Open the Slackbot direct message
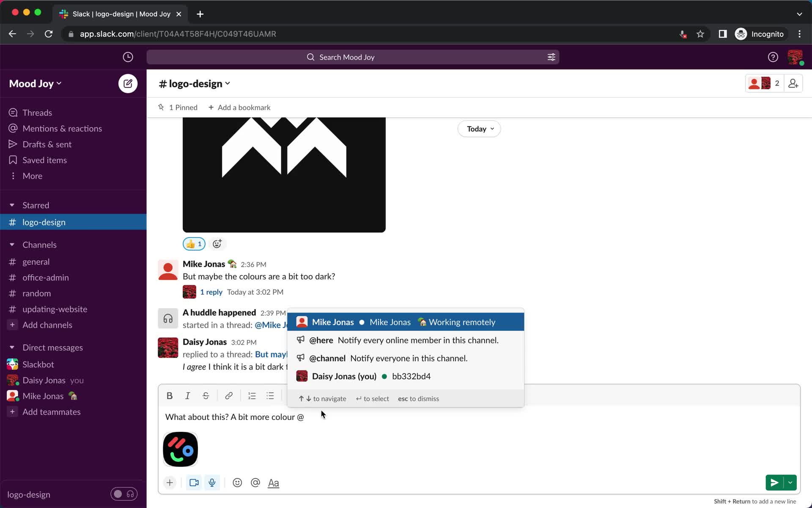This screenshot has width=812, height=508. click(73, 364)
